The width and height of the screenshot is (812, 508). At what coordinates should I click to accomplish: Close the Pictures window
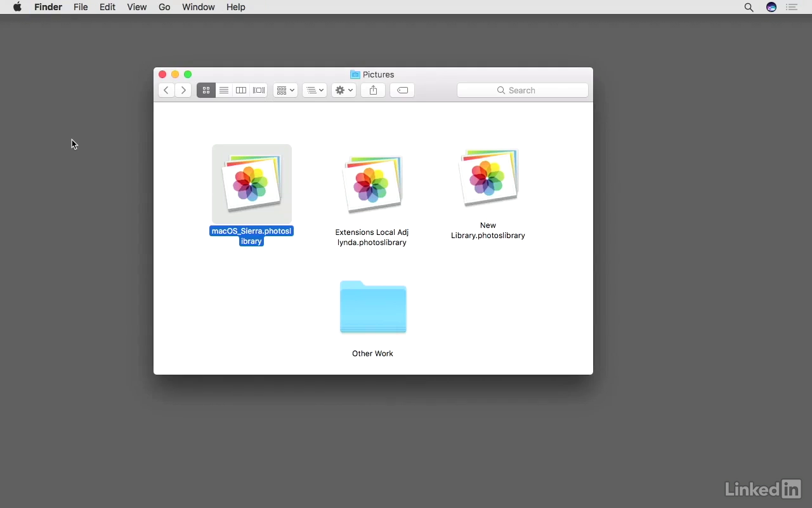click(162, 74)
